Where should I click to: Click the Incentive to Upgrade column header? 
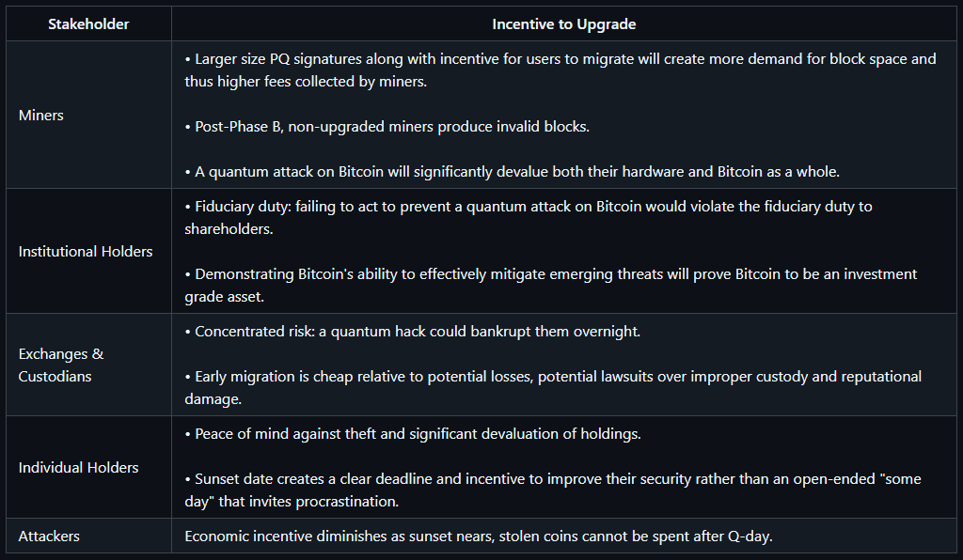click(563, 23)
